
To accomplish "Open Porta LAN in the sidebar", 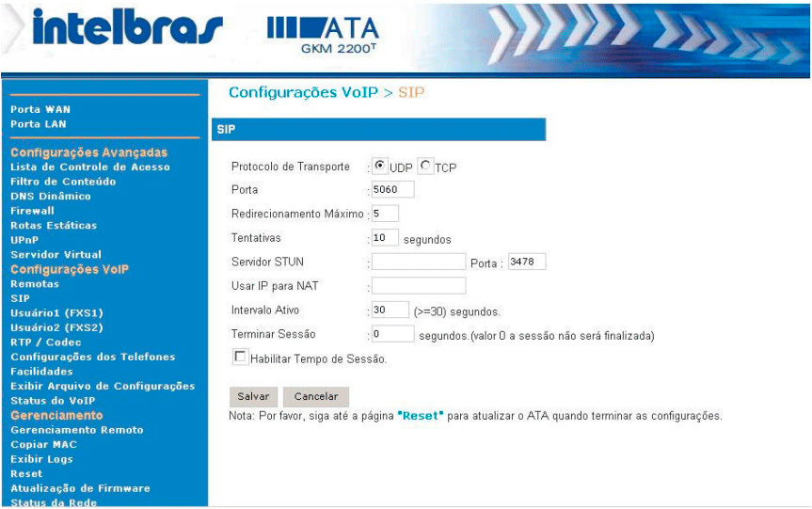I will (39, 124).
